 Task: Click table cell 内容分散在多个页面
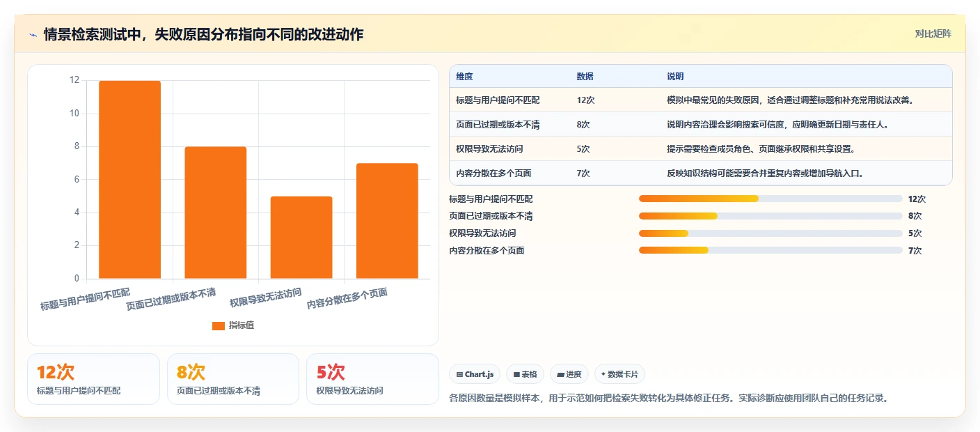tap(493, 173)
